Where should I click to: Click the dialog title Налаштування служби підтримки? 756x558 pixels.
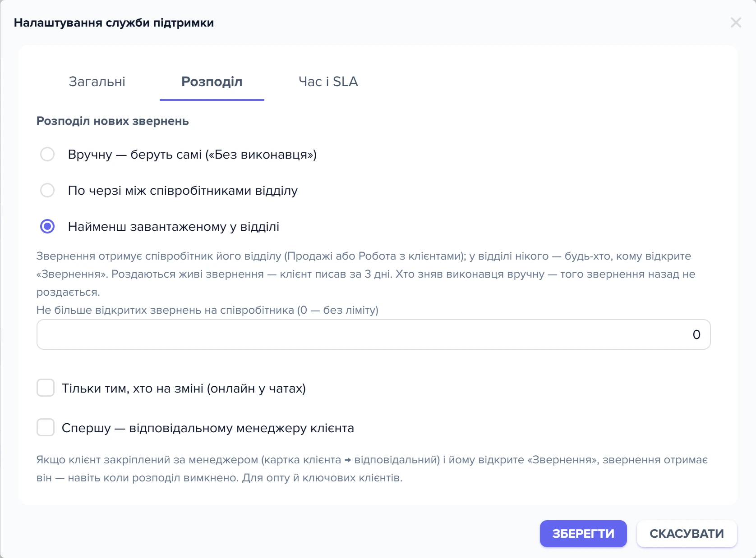pyautogui.click(x=114, y=23)
